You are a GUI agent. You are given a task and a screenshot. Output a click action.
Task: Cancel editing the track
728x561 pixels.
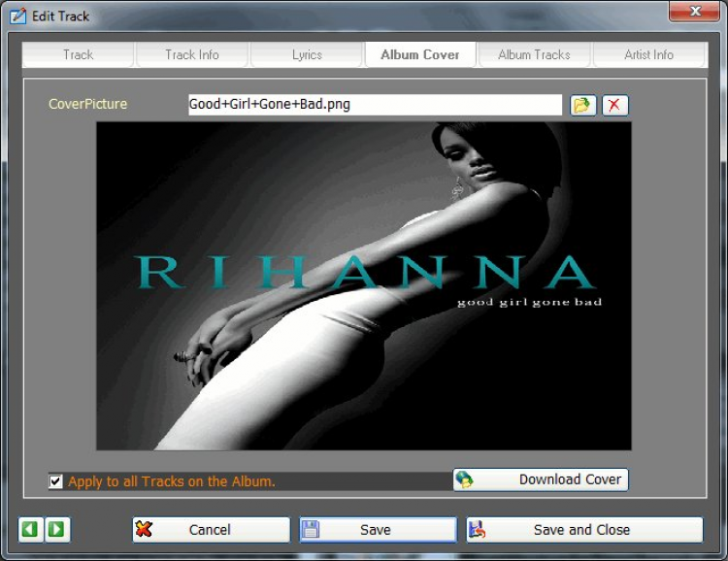coord(212,530)
